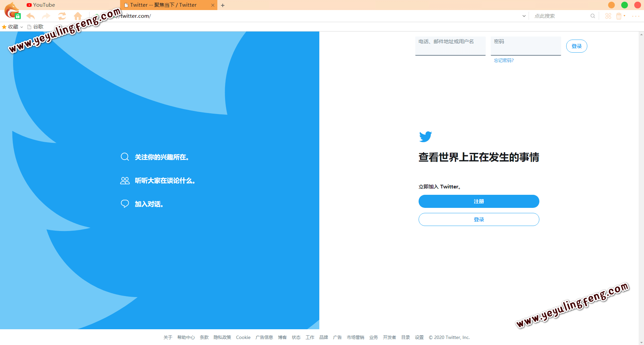This screenshot has width=644, height=345.
Task: Open the 忘记密码? link
Action: pyautogui.click(x=504, y=60)
